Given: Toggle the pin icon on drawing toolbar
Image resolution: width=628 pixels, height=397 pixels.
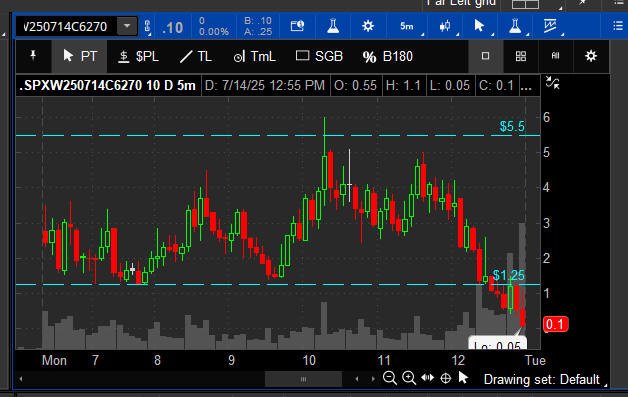Looking at the screenshot, I should coord(33,56).
